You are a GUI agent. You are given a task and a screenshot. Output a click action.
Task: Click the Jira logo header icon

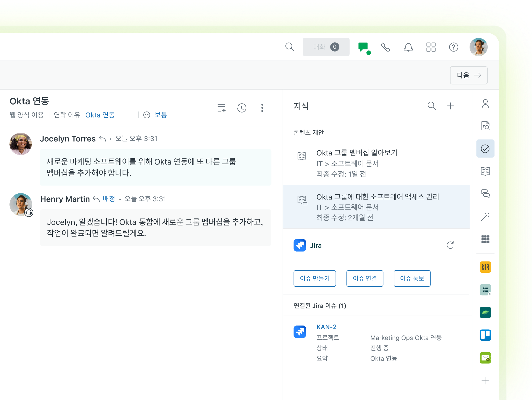tap(300, 245)
